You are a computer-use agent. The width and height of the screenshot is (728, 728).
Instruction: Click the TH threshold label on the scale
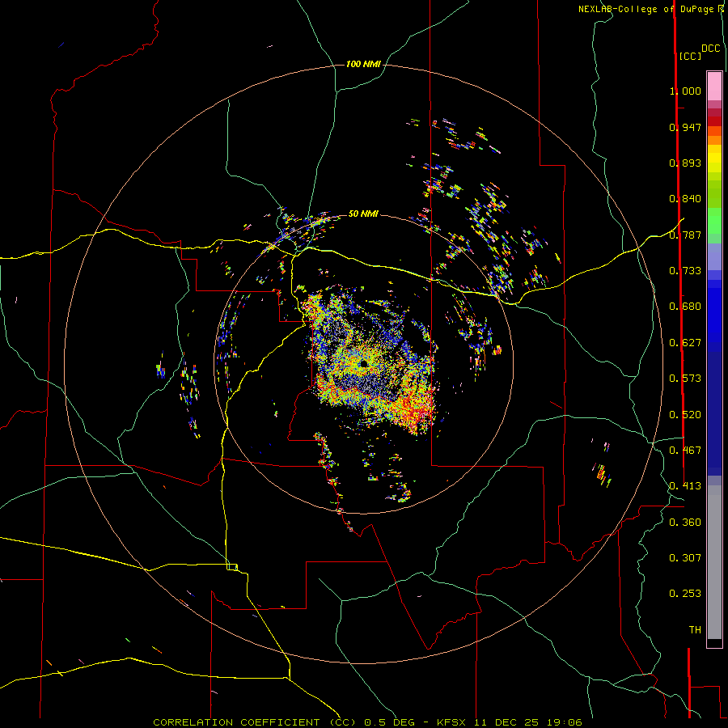tap(695, 630)
